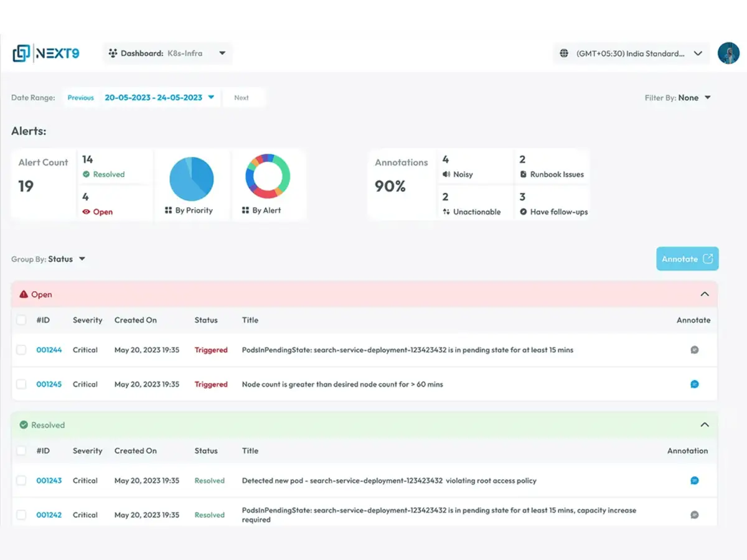Check the select-all box in Open table header
This screenshot has width=747, height=560.
[21, 320]
